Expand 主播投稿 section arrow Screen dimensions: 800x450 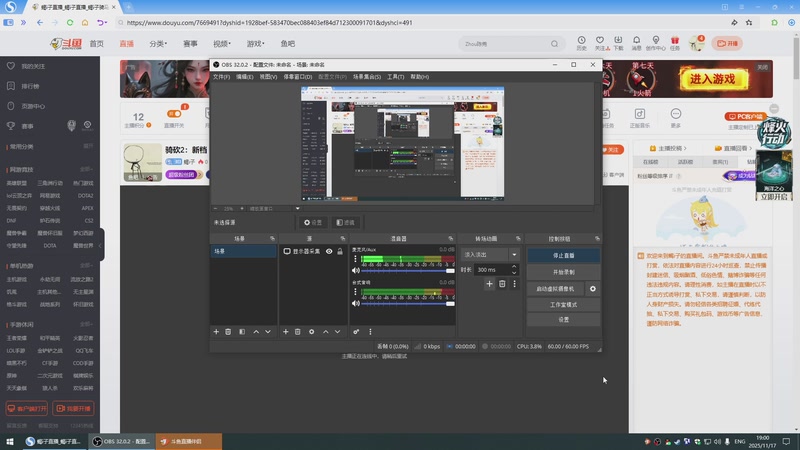point(685,148)
